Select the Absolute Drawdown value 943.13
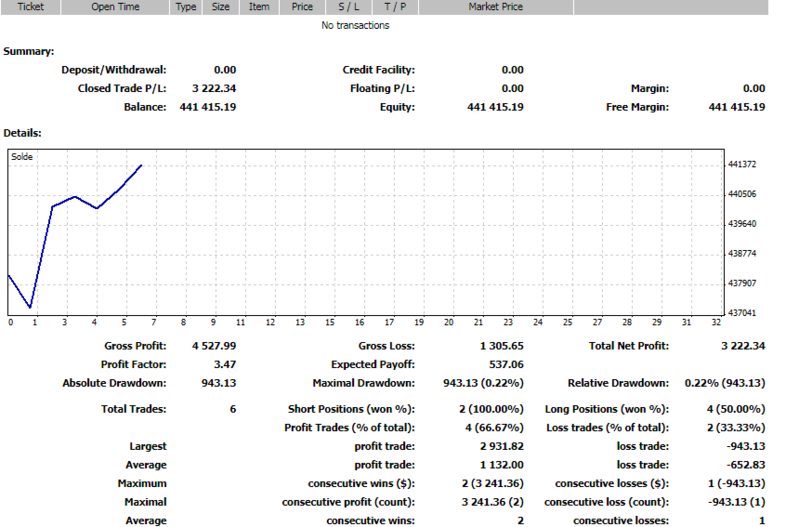 pos(219,383)
